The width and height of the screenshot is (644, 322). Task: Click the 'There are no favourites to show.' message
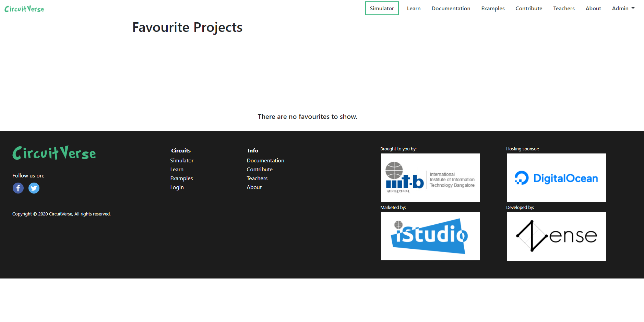308,117
